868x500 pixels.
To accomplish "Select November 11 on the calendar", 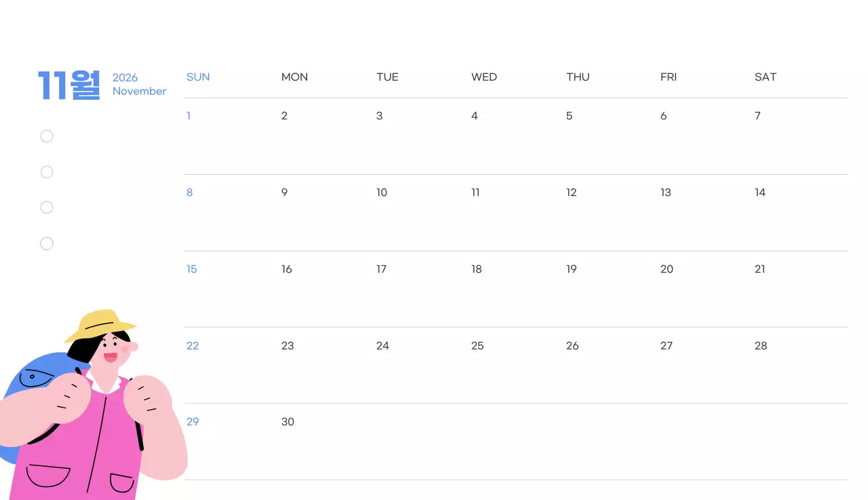I will [x=475, y=193].
